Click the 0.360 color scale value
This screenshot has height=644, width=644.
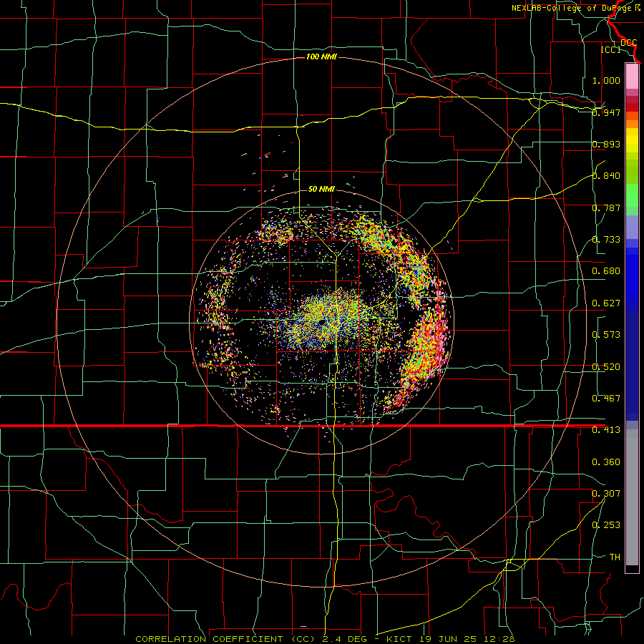tap(606, 462)
